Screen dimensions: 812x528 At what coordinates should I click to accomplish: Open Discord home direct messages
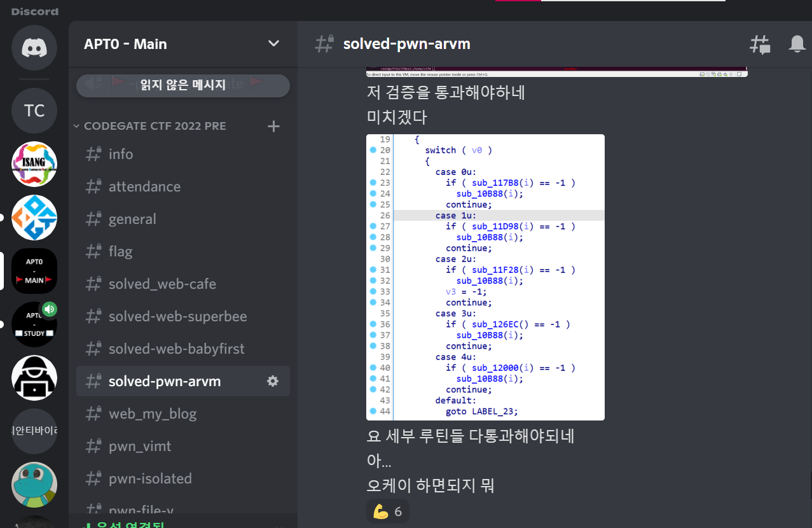34,48
